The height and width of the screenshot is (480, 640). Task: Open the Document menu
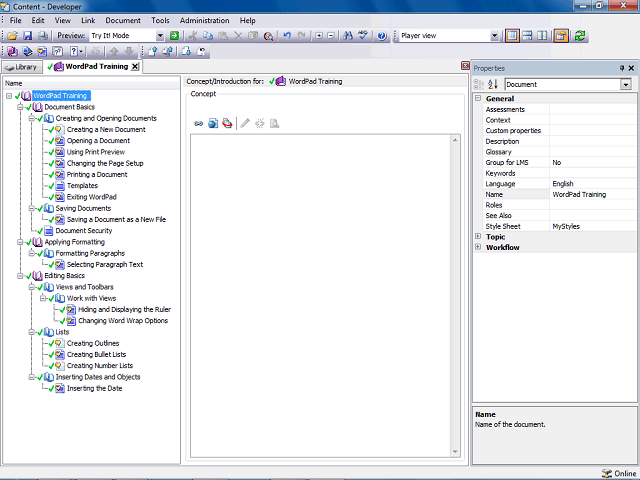[x=123, y=20]
